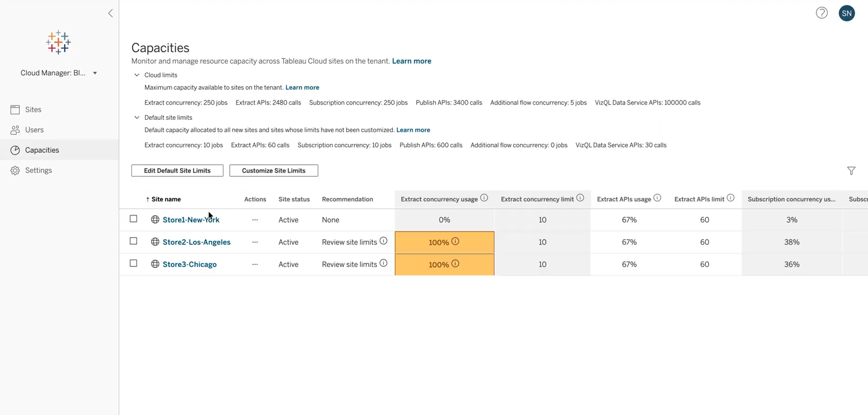
Task: Click 'Publish APIs: 600 calls' default limit text
Action: [431, 145]
